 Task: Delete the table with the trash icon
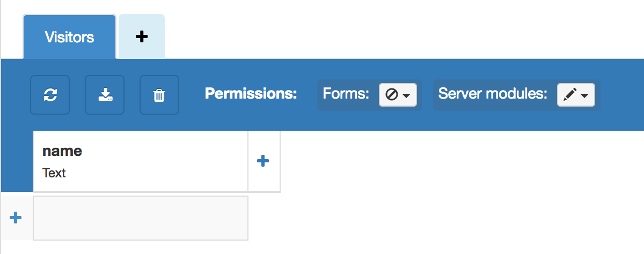coord(159,95)
